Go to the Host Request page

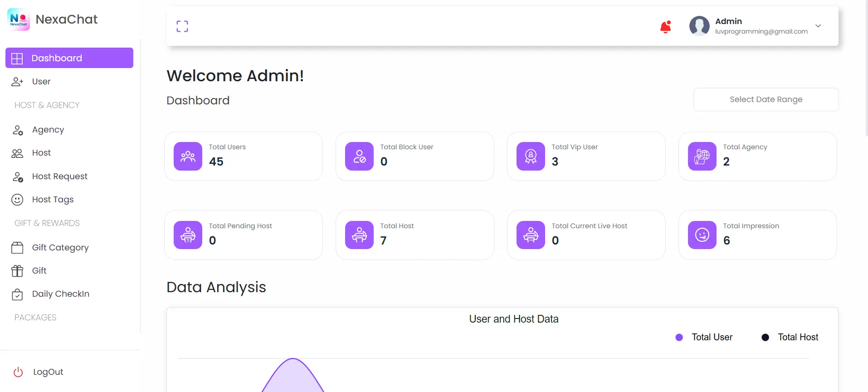click(59, 176)
